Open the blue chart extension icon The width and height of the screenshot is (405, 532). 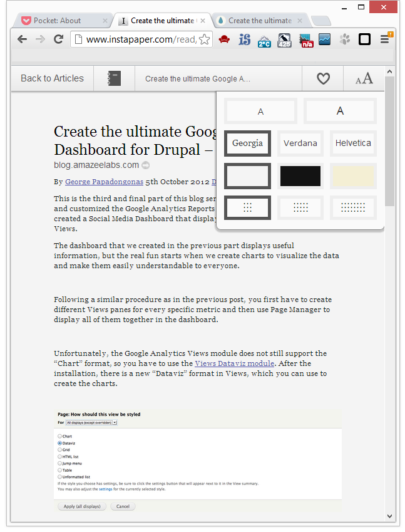[x=325, y=39]
